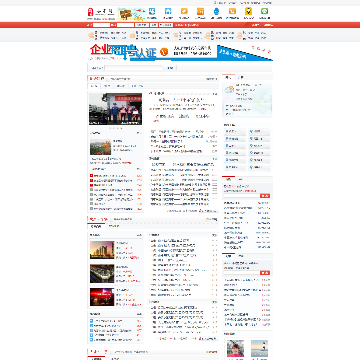Click the bold red news headline beside the slideshow
Image resolution: width=360 pixels, height=360 pixels.
click(181, 100)
